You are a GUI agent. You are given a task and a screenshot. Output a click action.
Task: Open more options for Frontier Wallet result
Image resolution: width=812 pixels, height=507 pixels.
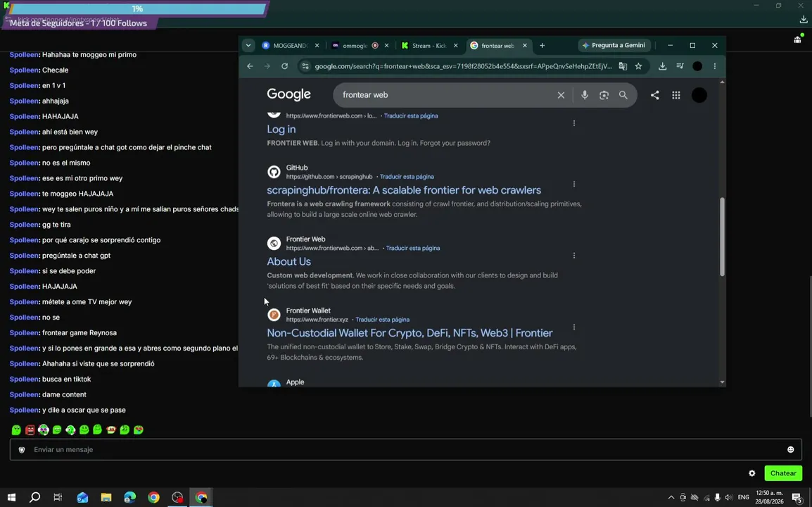(573, 327)
